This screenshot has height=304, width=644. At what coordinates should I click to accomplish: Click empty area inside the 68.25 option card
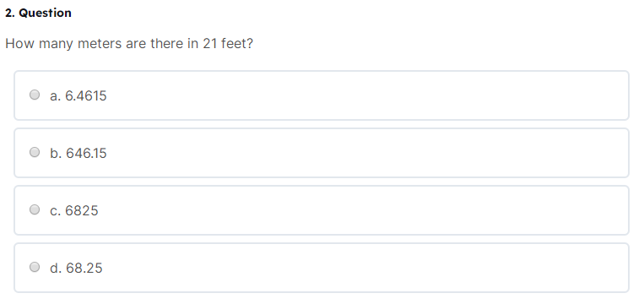(x=370, y=269)
